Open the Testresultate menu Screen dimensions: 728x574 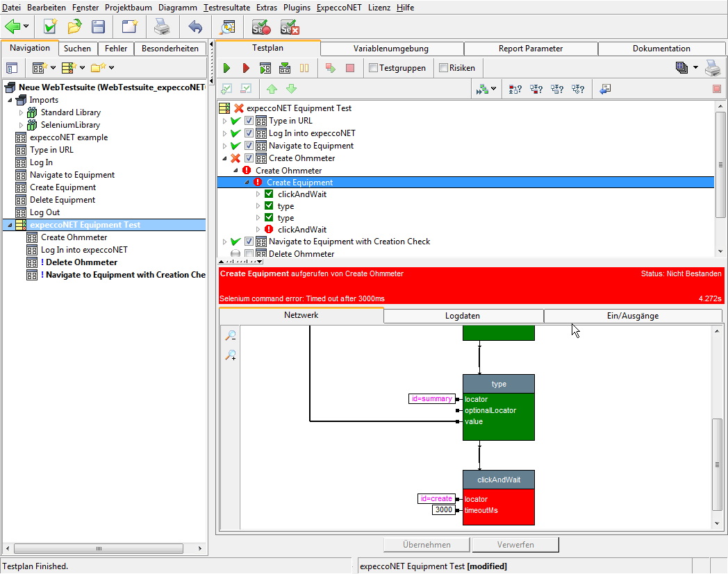tap(228, 7)
